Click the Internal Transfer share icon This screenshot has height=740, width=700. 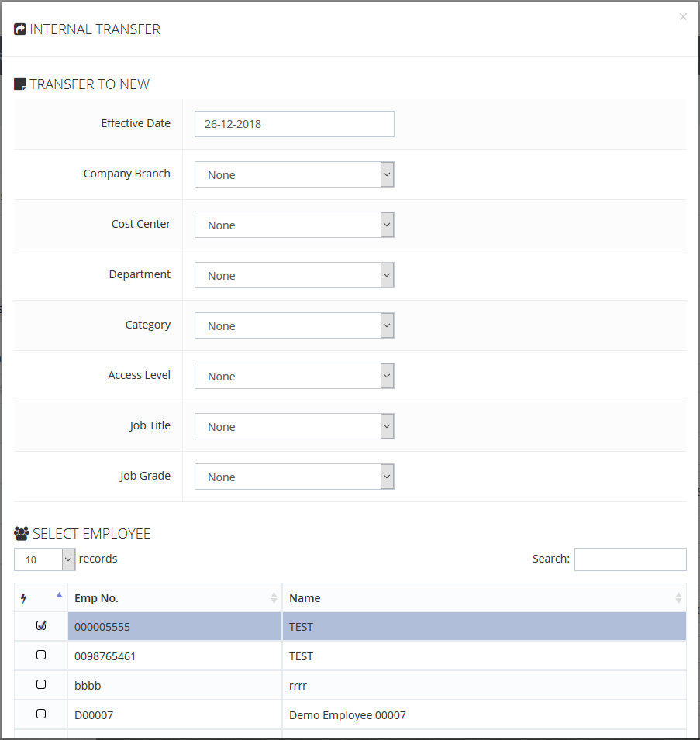coord(20,29)
